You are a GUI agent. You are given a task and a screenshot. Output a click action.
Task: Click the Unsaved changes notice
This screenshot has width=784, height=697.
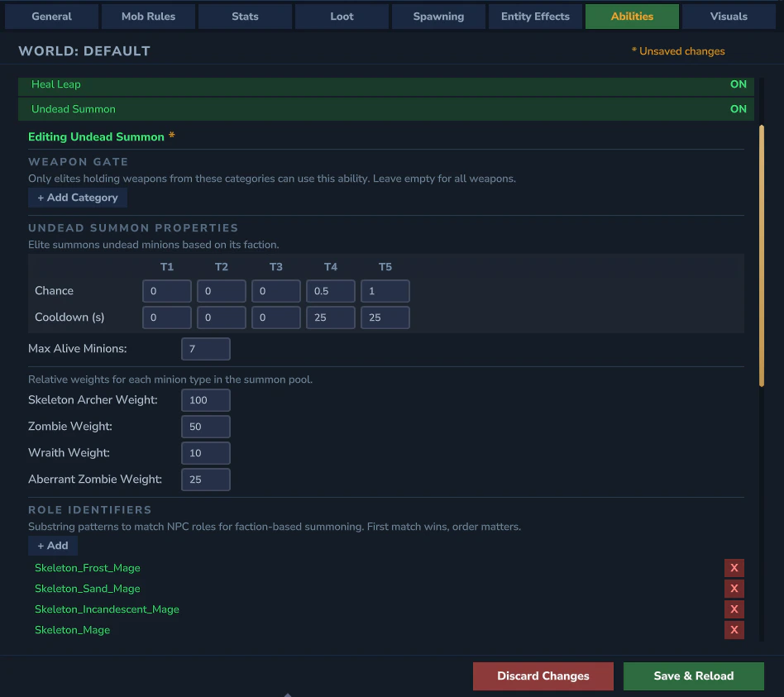point(678,51)
